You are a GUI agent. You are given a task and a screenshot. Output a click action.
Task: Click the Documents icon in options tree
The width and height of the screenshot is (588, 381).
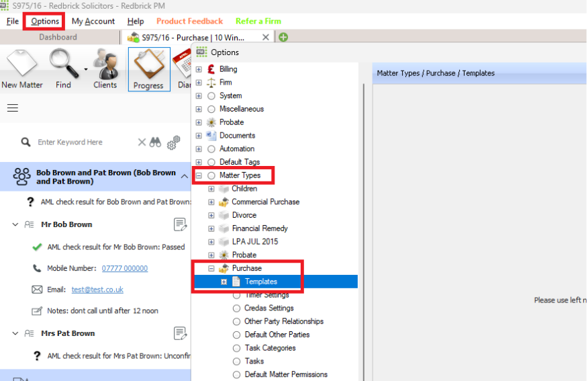211,136
